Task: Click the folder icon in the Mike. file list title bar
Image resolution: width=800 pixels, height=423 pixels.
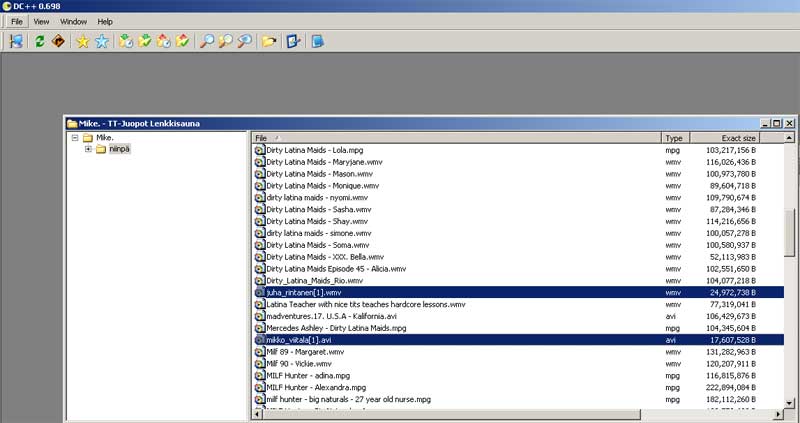Action: (72, 123)
